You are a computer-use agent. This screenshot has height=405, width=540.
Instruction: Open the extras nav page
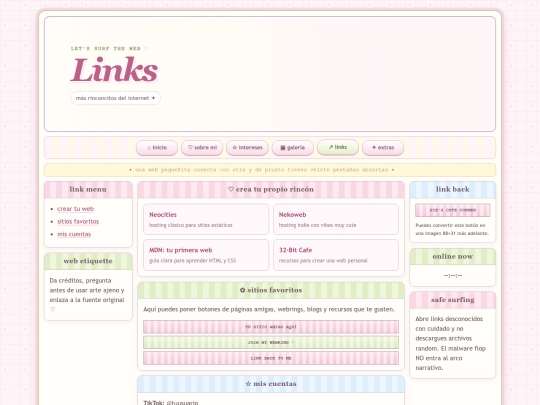[x=383, y=148]
